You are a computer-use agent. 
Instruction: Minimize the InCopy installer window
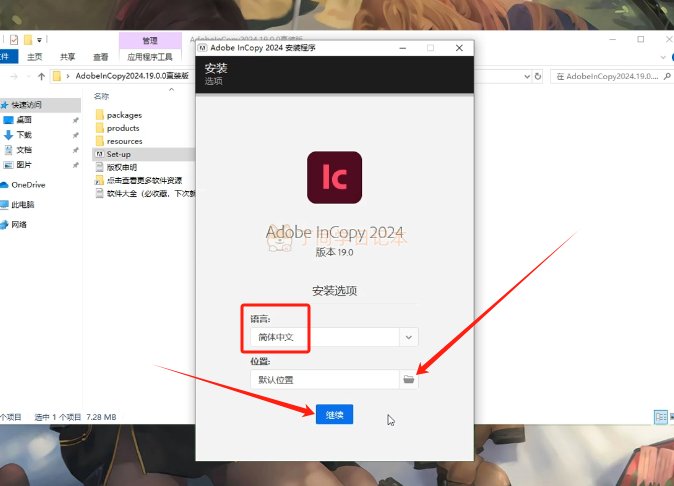[403, 48]
